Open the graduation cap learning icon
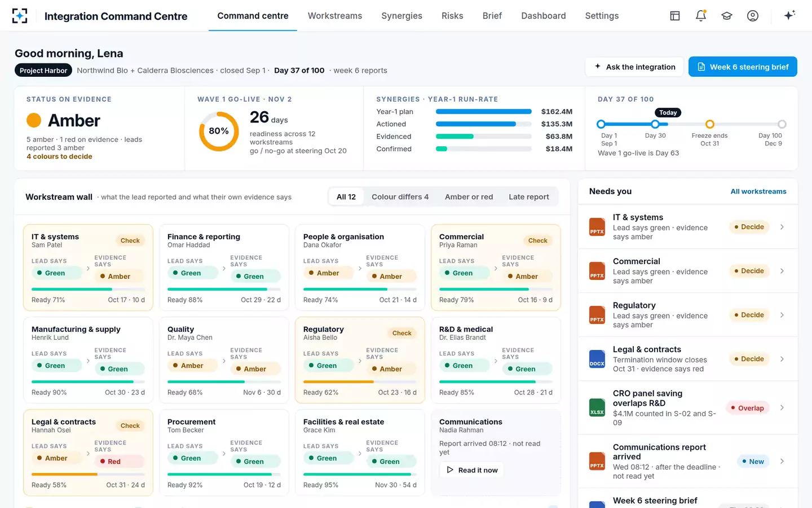The width and height of the screenshot is (812, 508). tap(727, 16)
